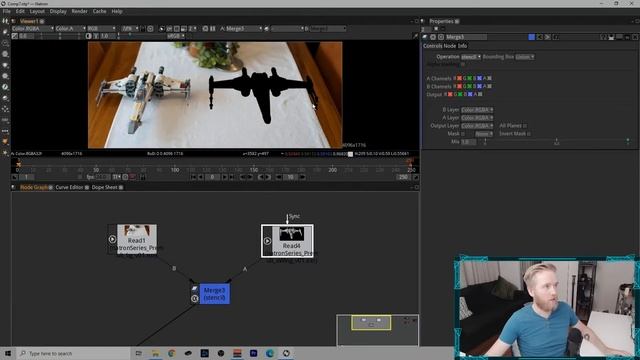Open the Edit menu
This screenshot has width=640, height=360.
point(20,11)
